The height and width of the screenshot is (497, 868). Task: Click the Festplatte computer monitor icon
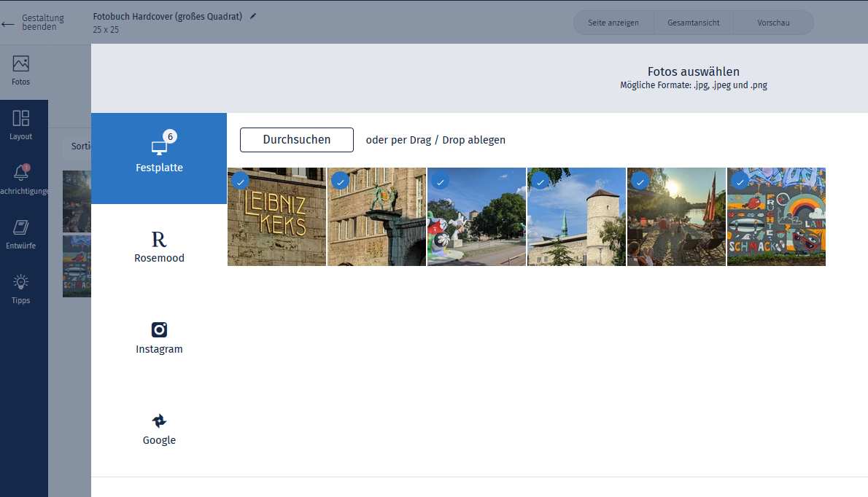tap(159, 148)
